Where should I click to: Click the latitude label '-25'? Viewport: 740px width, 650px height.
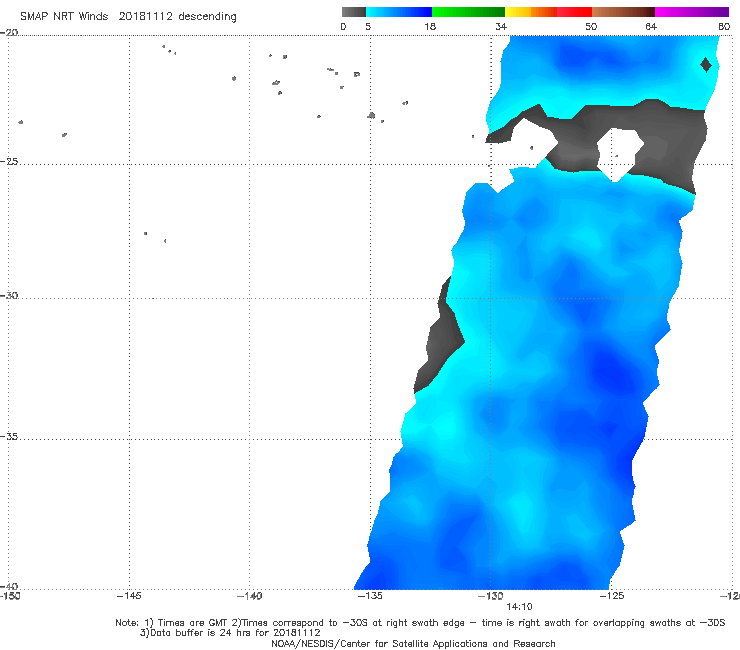[9, 161]
